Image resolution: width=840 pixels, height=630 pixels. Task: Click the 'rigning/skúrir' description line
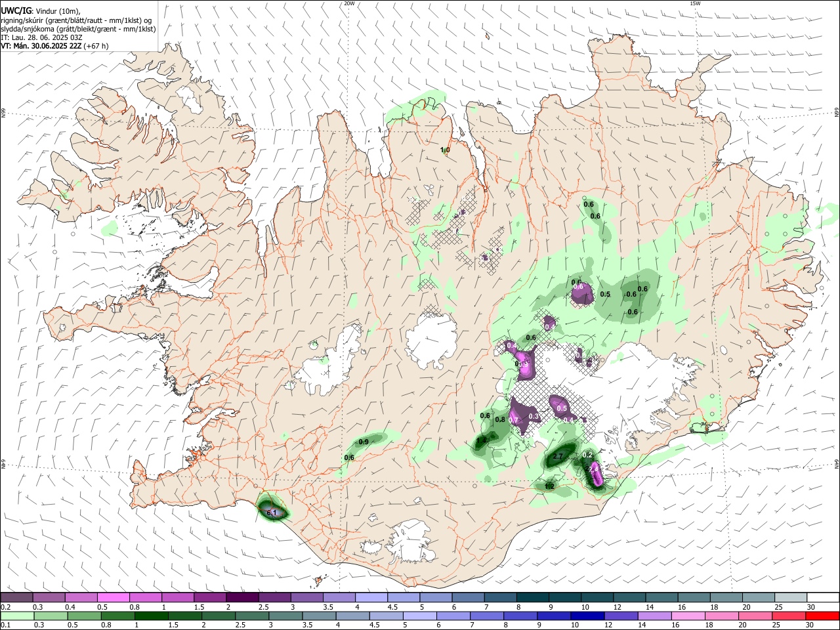coord(76,20)
